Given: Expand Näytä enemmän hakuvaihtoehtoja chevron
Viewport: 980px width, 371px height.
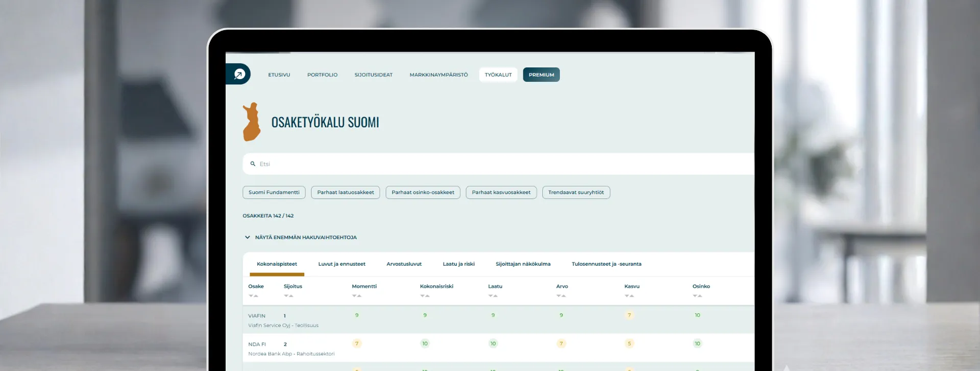Looking at the screenshot, I should pyautogui.click(x=248, y=237).
